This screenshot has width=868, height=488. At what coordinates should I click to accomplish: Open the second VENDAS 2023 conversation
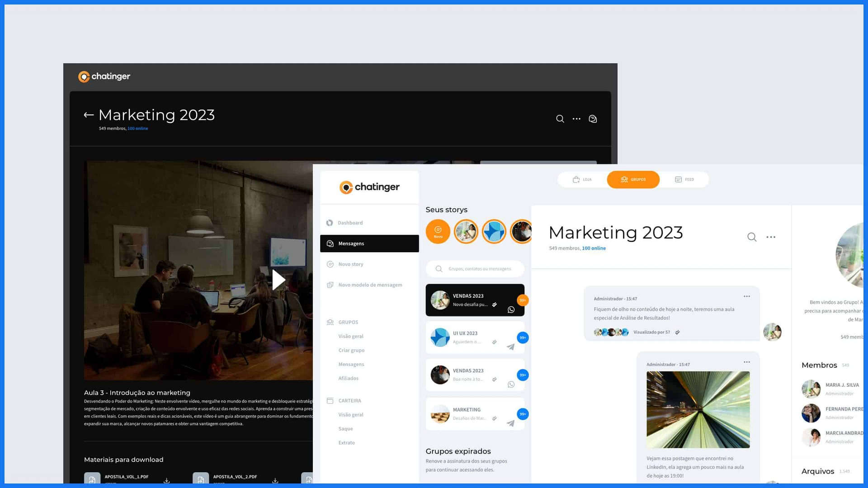point(475,375)
